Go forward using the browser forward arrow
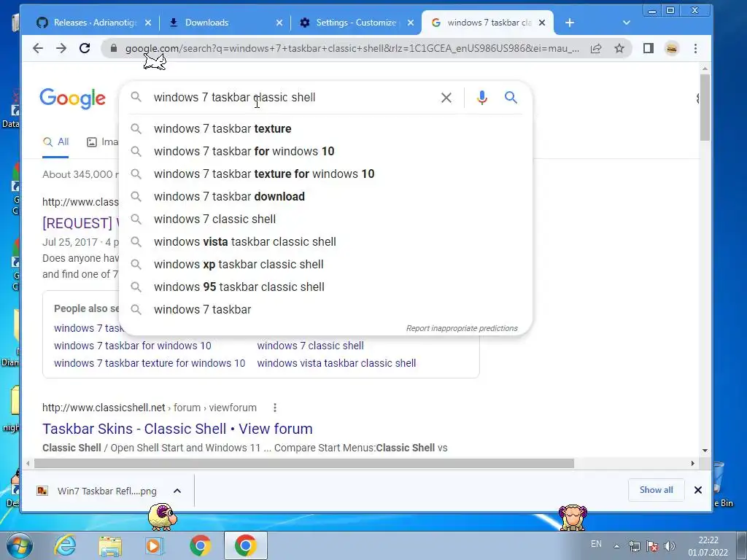Image resolution: width=747 pixels, height=560 pixels. click(x=61, y=48)
